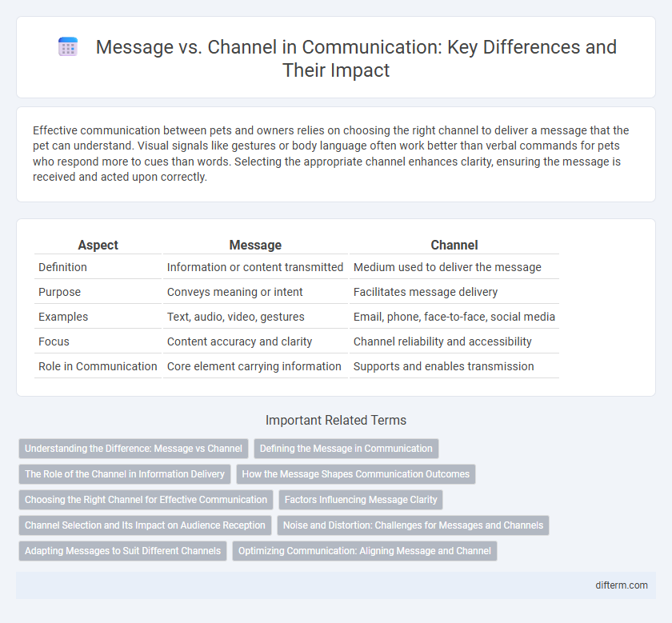This screenshot has height=623, width=672.
Task: Open 'Defining the Message in Communication' tag
Action: [346, 449]
